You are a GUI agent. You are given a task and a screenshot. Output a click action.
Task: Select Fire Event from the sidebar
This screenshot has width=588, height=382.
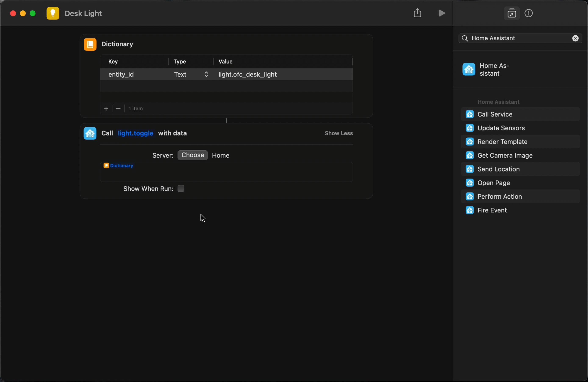[492, 210]
